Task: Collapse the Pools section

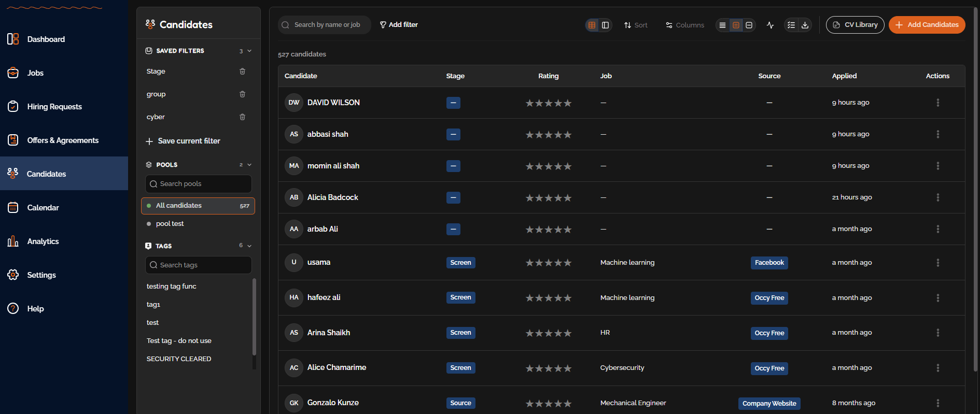Action: click(x=249, y=165)
